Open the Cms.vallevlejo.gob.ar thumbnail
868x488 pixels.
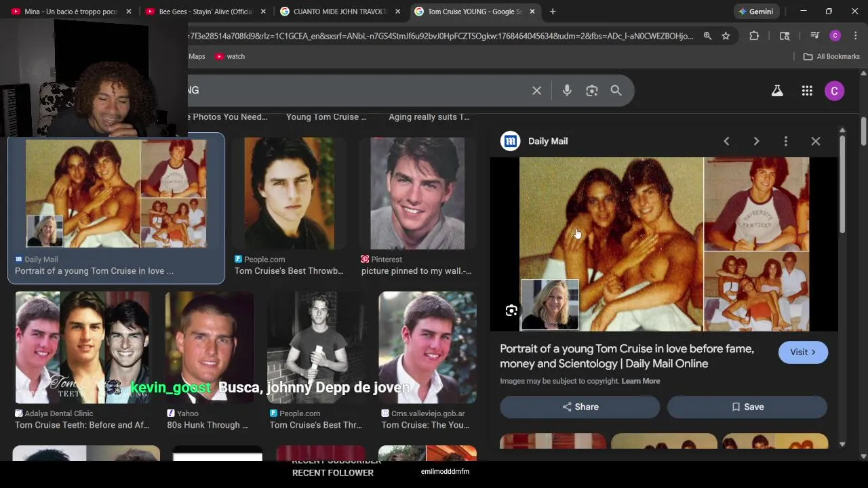(427, 347)
